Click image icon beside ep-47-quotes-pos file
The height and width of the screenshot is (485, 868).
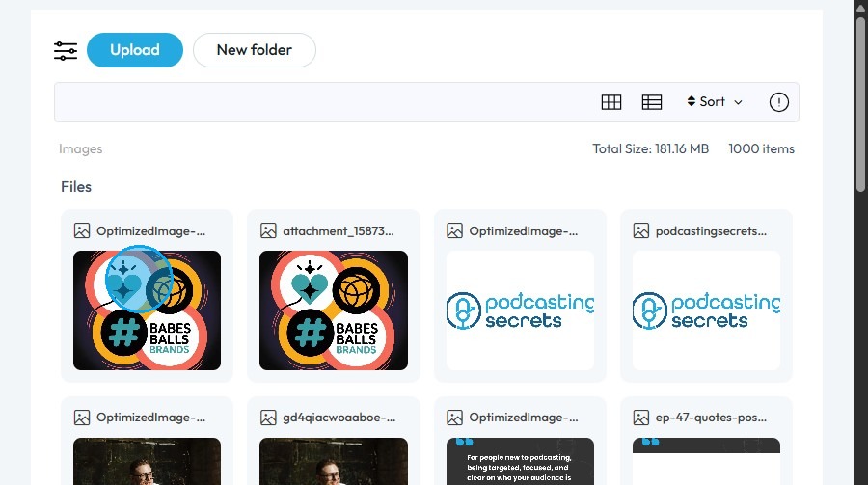tap(641, 418)
